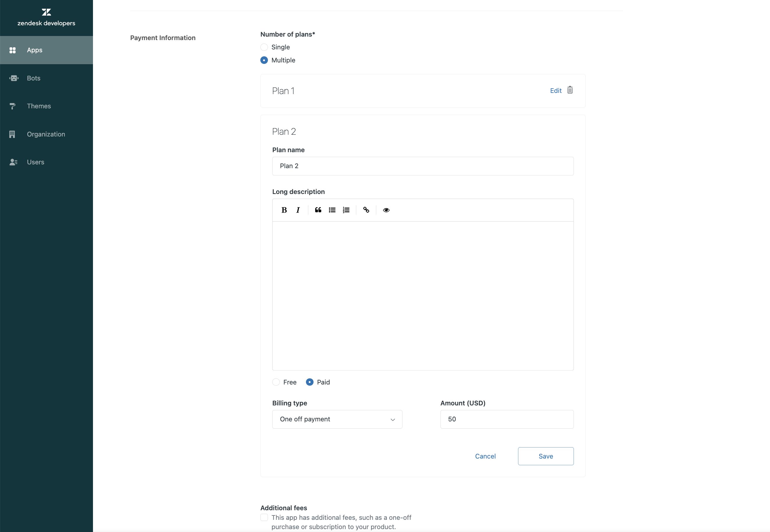
Task: Click the Bots robot icon
Action: tap(14, 78)
